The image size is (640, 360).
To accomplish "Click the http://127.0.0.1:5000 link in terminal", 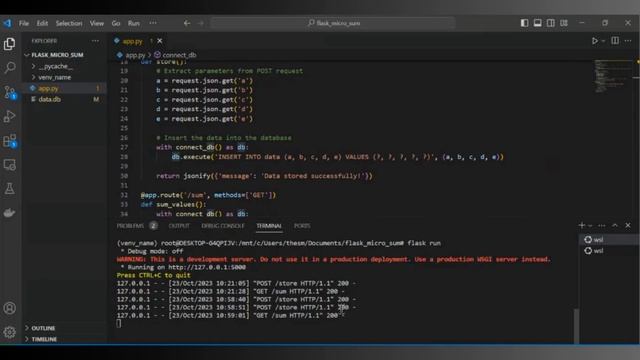I will (207, 267).
